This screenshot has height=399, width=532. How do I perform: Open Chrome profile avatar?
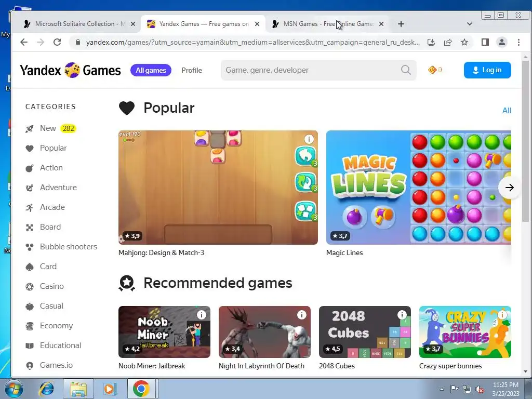click(502, 42)
